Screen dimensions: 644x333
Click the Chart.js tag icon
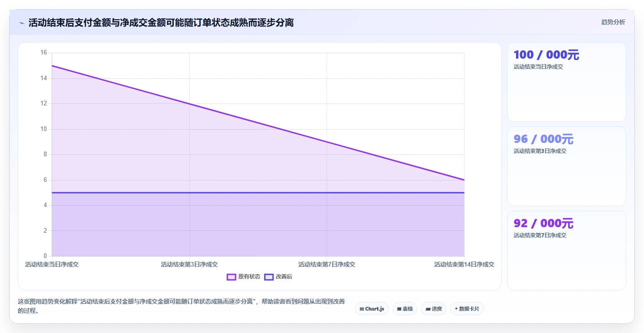(x=362, y=309)
